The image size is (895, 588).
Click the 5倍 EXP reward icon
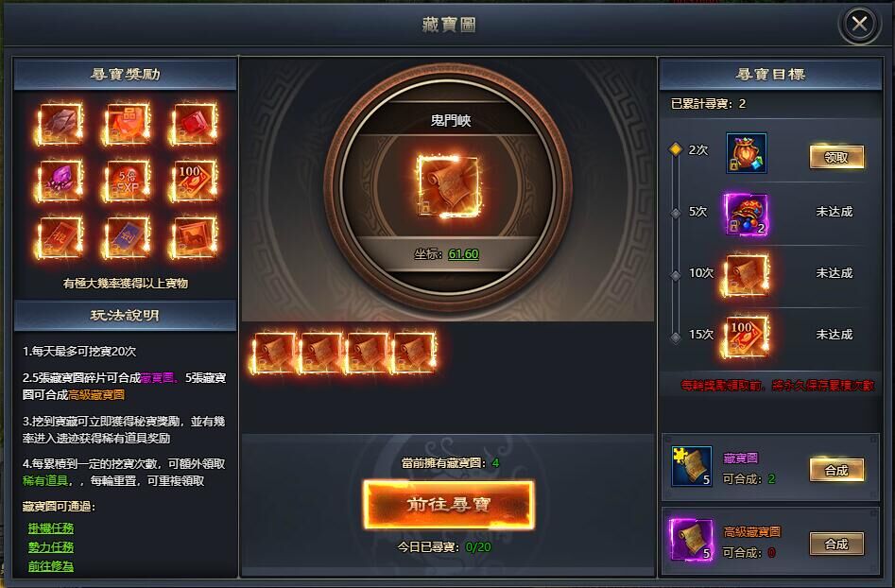pyautogui.click(x=127, y=181)
